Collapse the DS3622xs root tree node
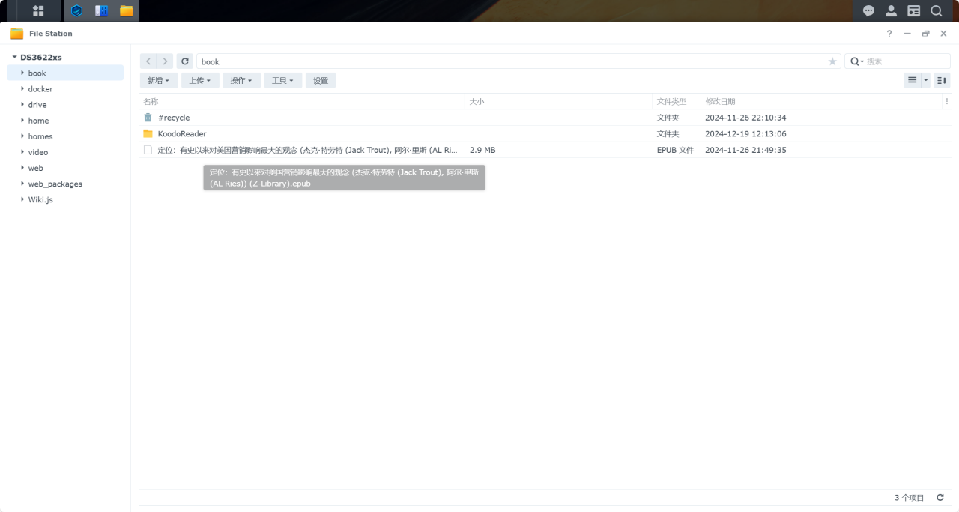This screenshot has width=959, height=512. point(14,57)
